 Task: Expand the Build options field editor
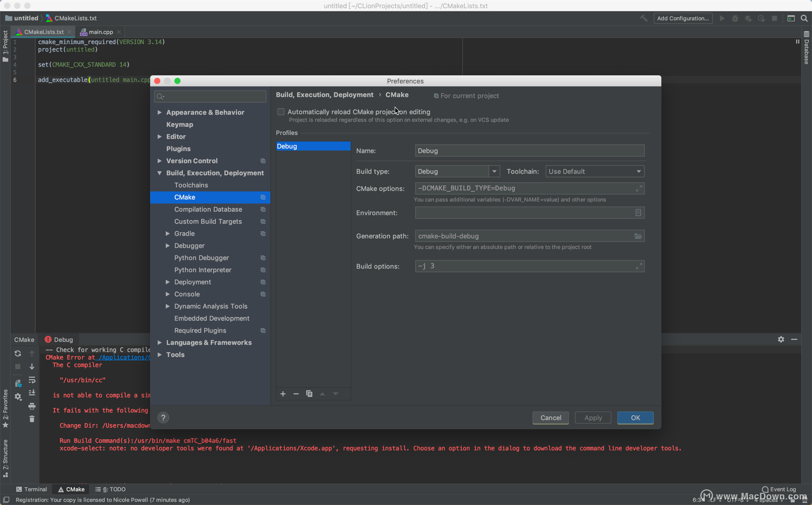[639, 266]
